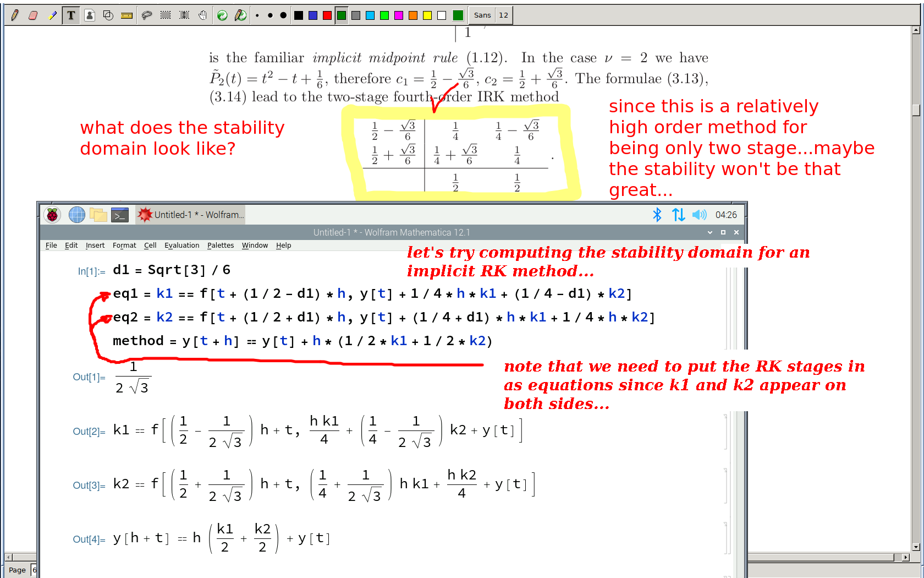Viewport: 924px width, 578px height.
Task: Open the Palettes menu in Mathematica
Action: point(220,246)
